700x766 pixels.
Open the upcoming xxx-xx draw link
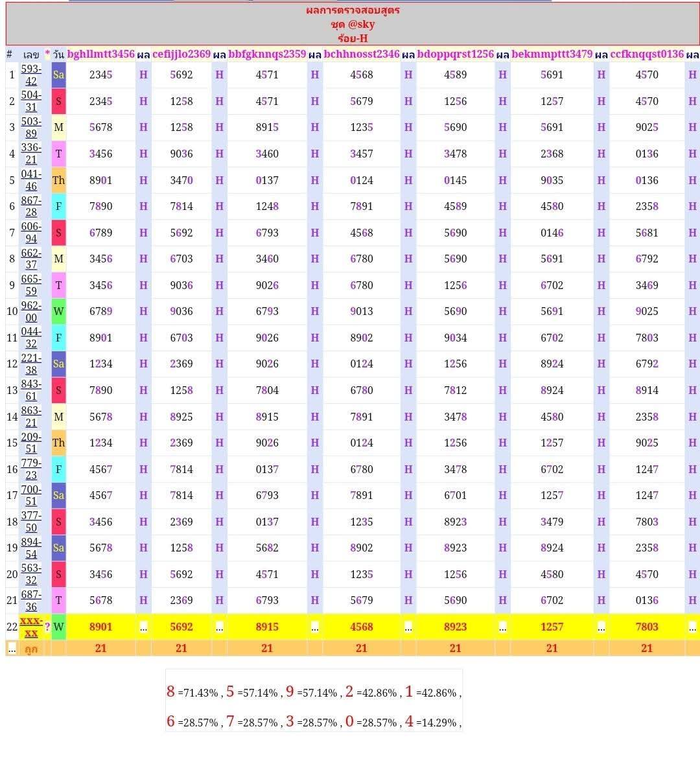pyautogui.click(x=31, y=627)
